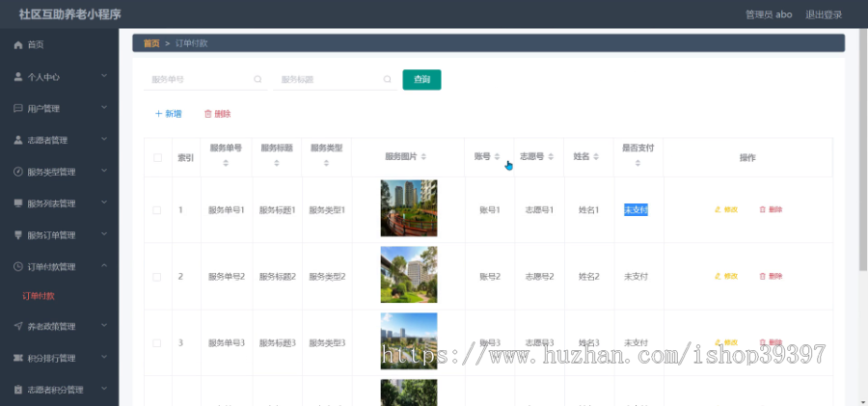The image size is (868, 406).
Task: Expand the 服务类型管理 chevron
Action: click(x=104, y=171)
